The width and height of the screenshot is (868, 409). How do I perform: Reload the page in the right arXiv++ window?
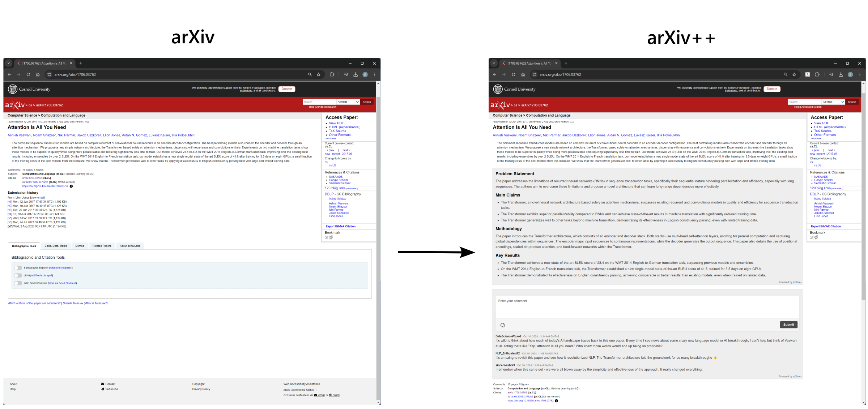click(513, 74)
